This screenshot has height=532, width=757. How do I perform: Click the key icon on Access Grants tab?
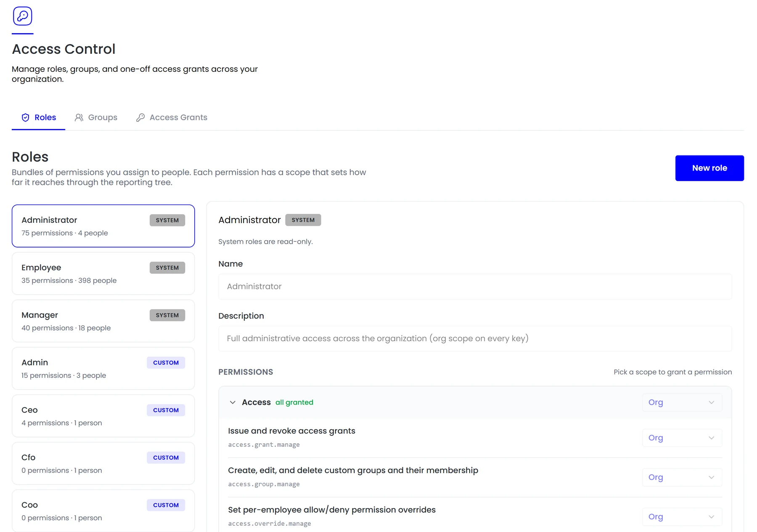(140, 118)
